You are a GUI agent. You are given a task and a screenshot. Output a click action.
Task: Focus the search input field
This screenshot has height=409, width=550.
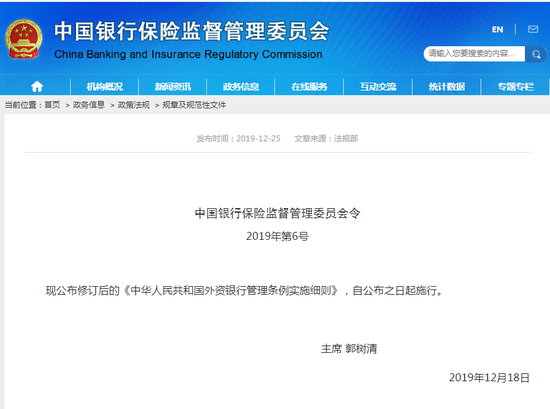(x=474, y=54)
